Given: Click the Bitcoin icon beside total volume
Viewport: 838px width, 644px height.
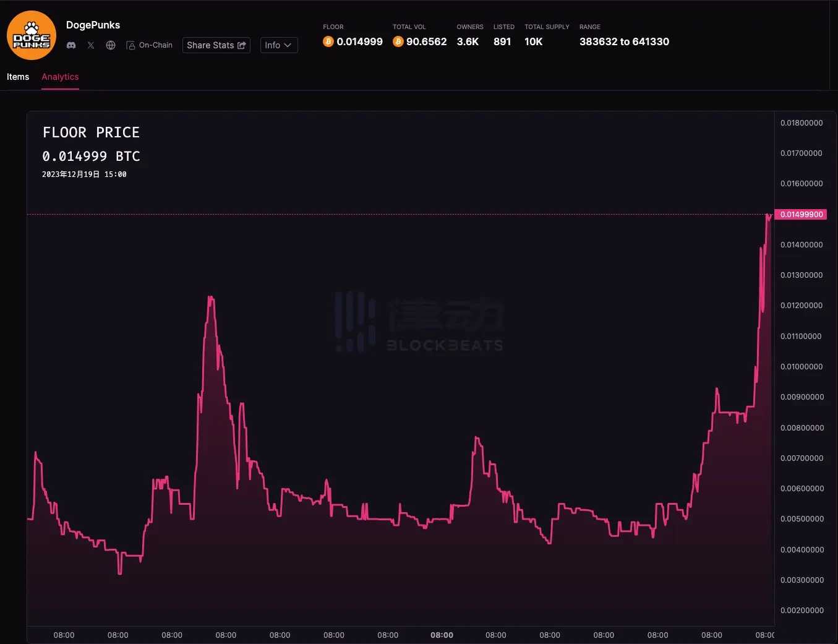Looking at the screenshot, I should (x=398, y=41).
